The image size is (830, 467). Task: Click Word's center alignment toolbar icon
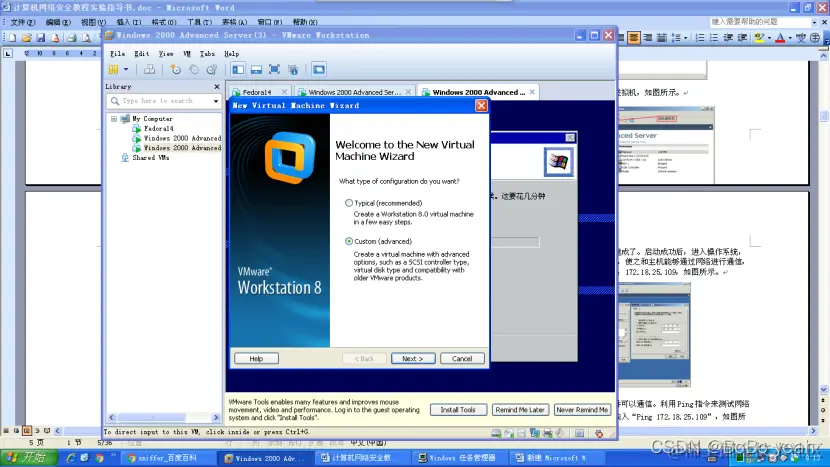(x=634, y=38)
